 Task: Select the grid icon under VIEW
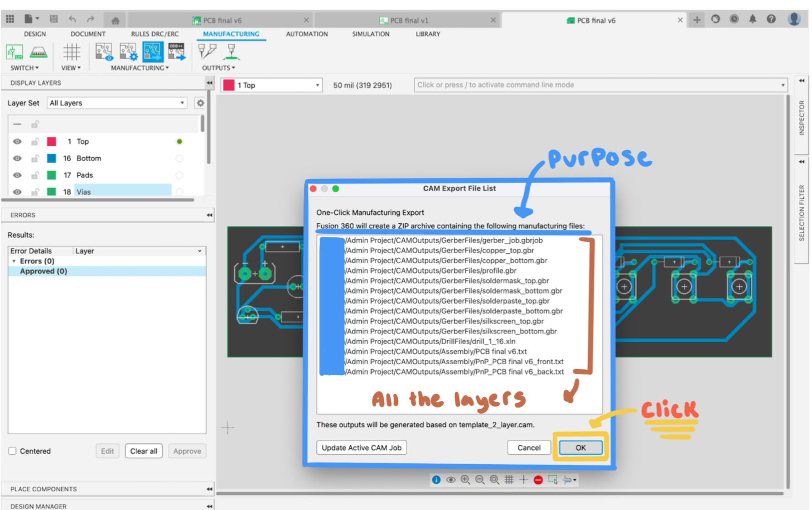pyautogui.click(x=71, y=52)
